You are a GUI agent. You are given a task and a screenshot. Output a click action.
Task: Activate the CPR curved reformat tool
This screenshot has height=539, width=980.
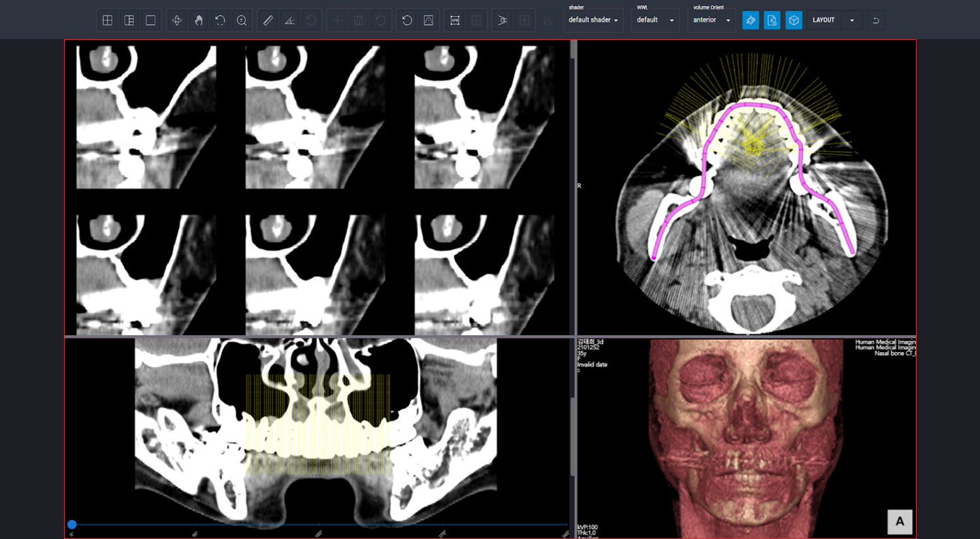pos(455,20)
